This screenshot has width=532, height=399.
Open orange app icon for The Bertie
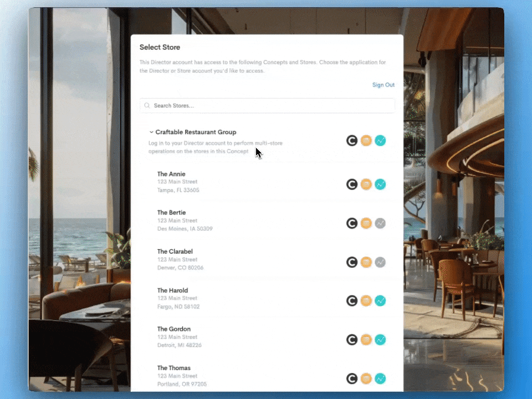pos(366,223)
